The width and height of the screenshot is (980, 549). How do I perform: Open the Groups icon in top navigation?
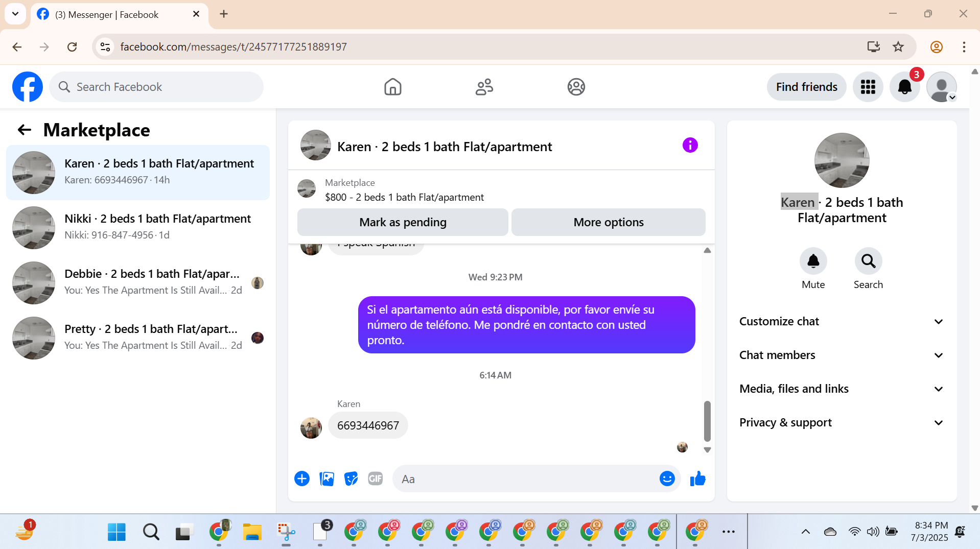tap(576, 87)
